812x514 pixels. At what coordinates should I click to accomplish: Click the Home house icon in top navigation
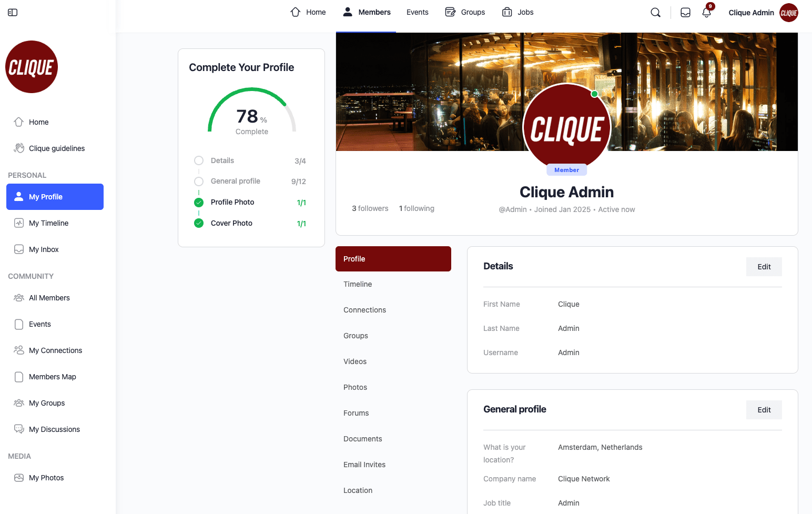(296, 12)
